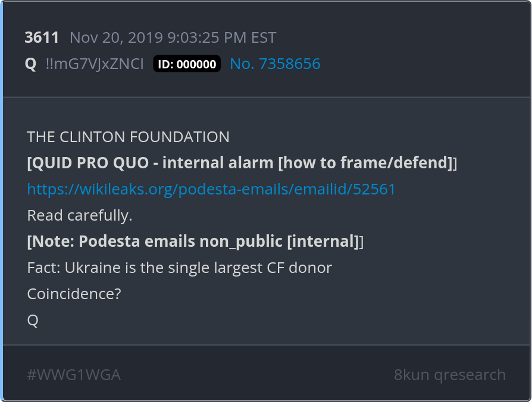Click THE CLINTON FOUNDATION heading line

128,137
